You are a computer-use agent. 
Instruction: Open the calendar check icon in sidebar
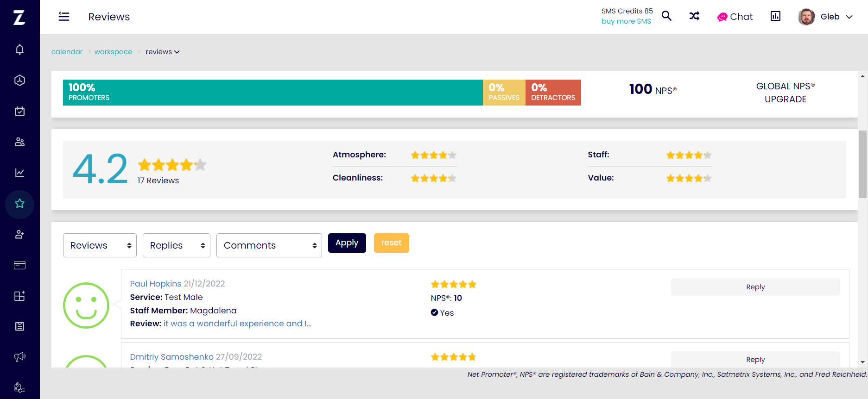[19, 111]
